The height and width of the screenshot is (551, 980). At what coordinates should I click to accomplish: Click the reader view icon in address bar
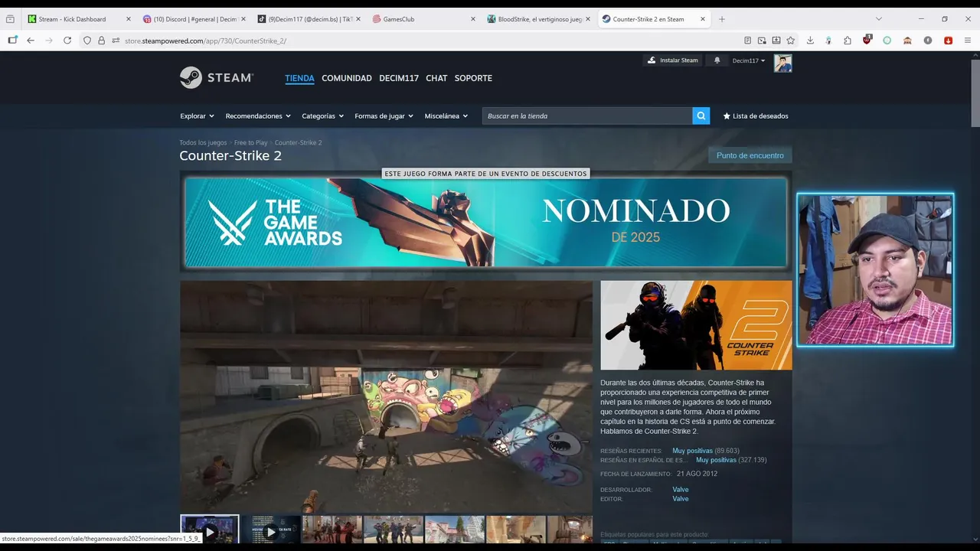click(747, 40)
